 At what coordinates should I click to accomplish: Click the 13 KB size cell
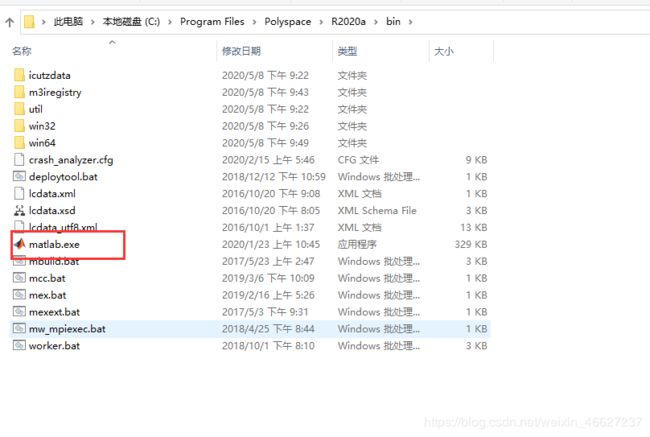pyautogui.click(x=473, y=228)
